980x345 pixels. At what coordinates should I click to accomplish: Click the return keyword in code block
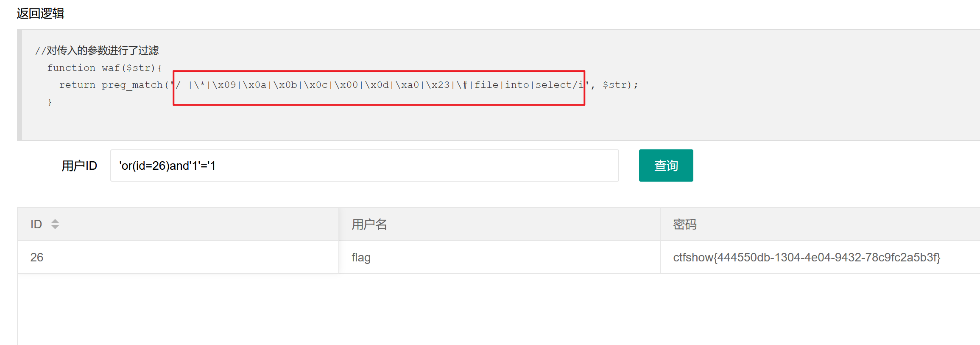[x=77, y=85]
